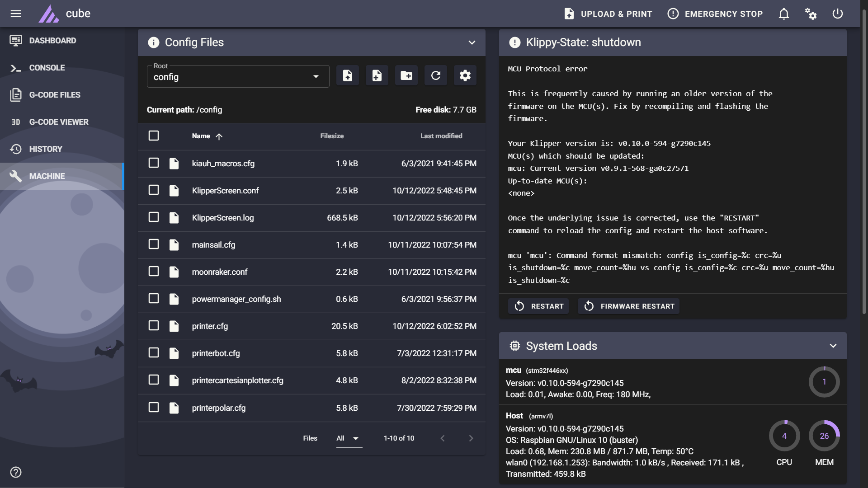Go to the Console page
Screen dimensions: 868x488
[x=47, y=68]
